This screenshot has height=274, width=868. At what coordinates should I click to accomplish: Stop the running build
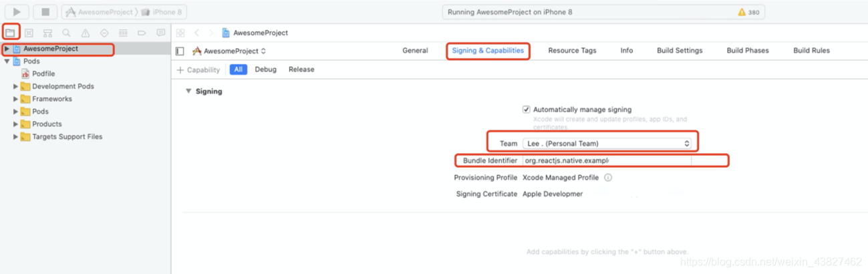click(x=45, y=11)
